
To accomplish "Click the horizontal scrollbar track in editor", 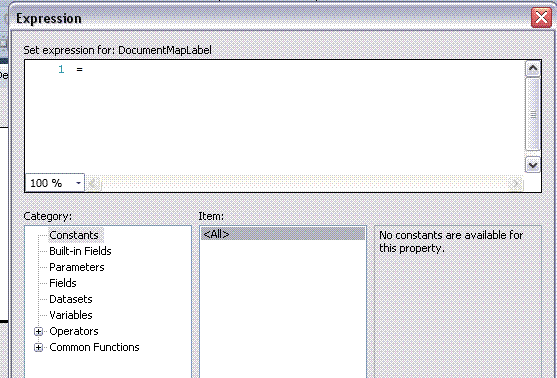I will coord(304,184).
